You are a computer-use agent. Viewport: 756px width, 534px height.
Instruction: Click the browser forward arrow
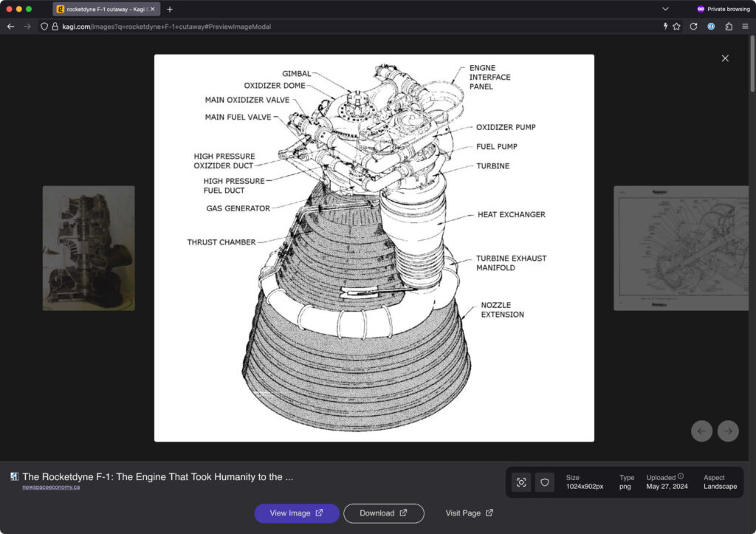tap(27, 27)
